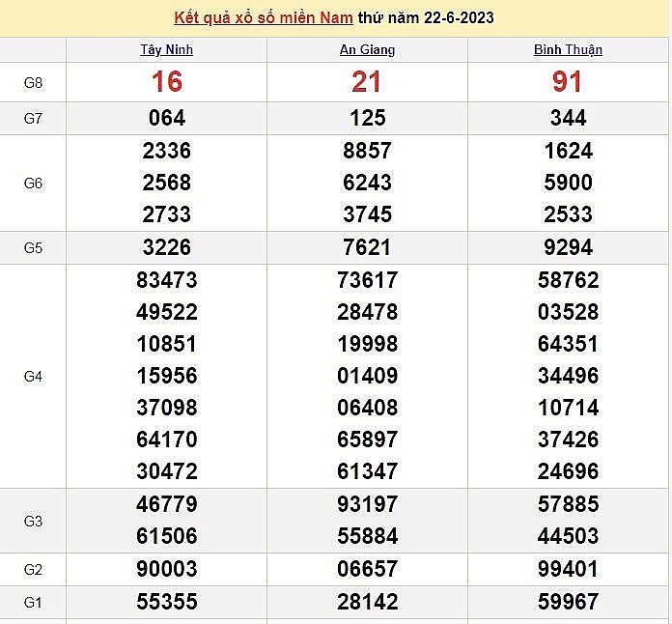Click the G2 result 06657 for An Giang

tap(367, 569)
